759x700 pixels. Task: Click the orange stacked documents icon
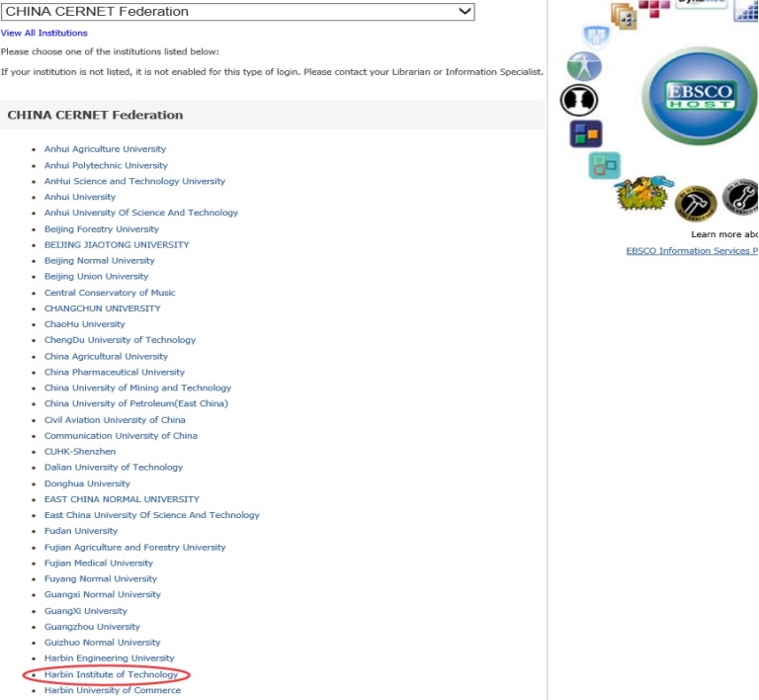624,16
